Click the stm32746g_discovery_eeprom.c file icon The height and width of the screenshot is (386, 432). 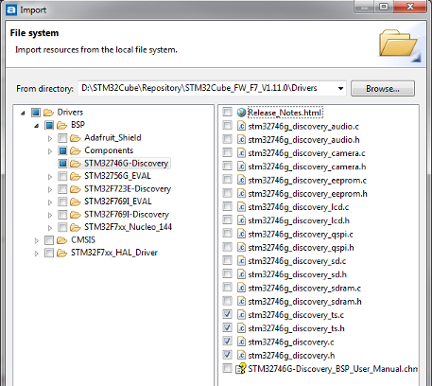pyautogui.click(x=241, y=180)
